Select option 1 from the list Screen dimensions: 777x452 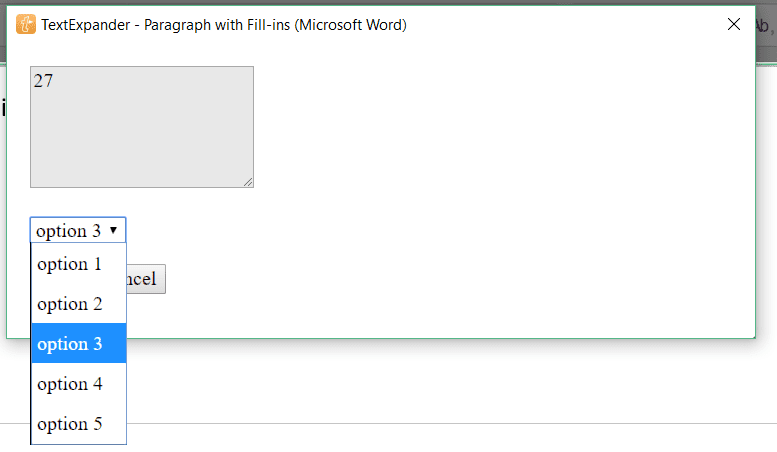pos(79,264)
